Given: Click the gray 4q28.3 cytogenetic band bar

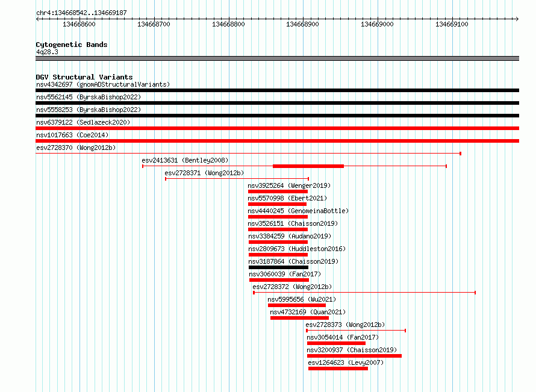Looking at the screenshot, I should click(277, 58).
